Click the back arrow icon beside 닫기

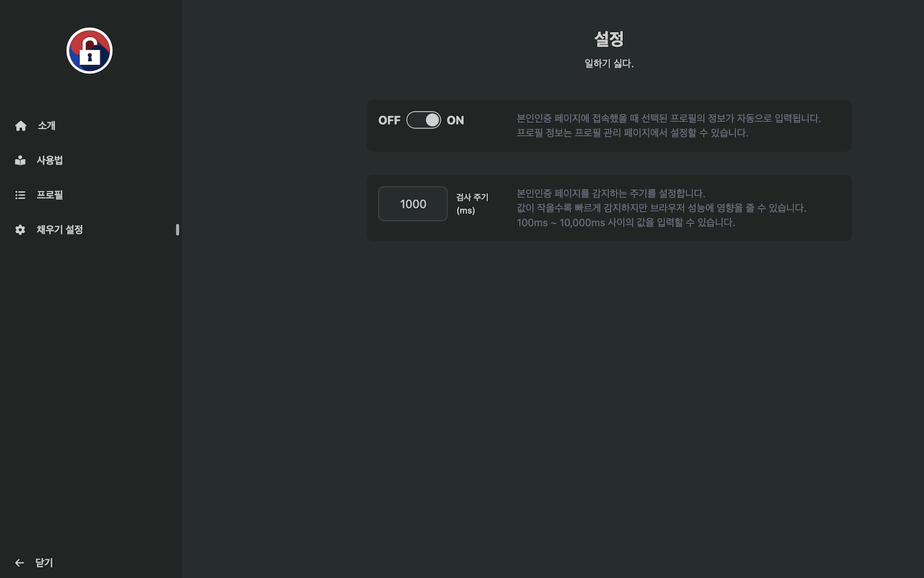coord(19,563)
